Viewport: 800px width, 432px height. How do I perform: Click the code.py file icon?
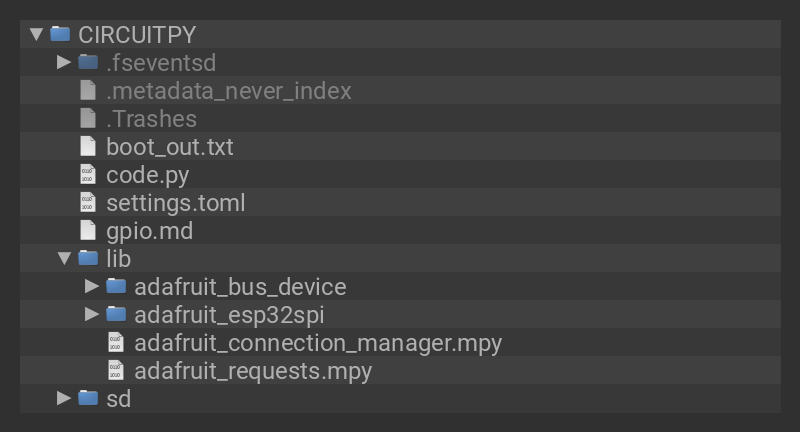(88, 175)
